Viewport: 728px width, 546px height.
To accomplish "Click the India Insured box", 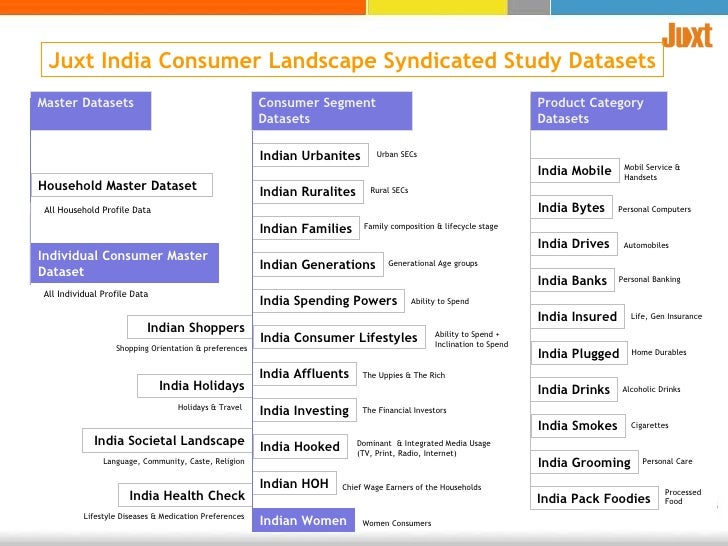I will 578,317.
